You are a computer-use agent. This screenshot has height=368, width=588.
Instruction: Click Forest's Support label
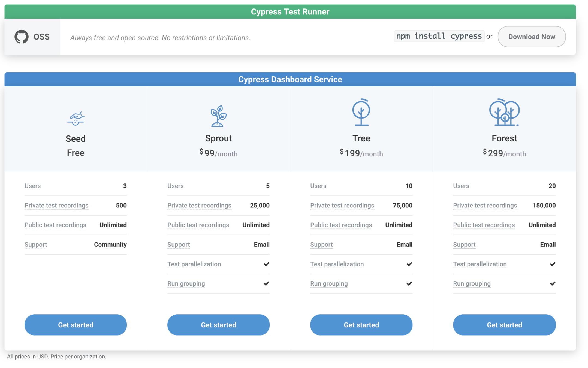[464, 245]
